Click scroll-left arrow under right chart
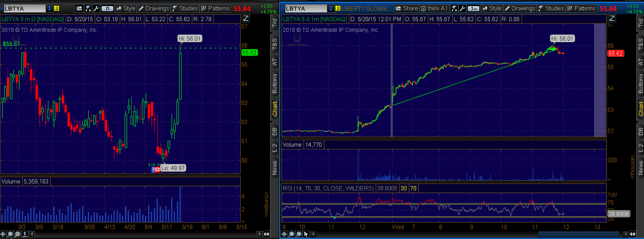Viewport: 644px width, 239px height. 313,234
